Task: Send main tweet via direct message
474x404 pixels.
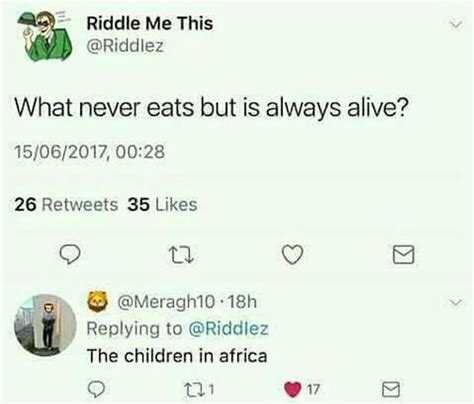Action: 403,255
